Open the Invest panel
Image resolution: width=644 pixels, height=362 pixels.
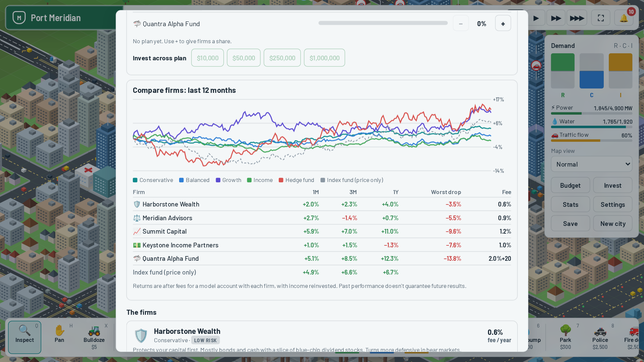coord(613,185)
